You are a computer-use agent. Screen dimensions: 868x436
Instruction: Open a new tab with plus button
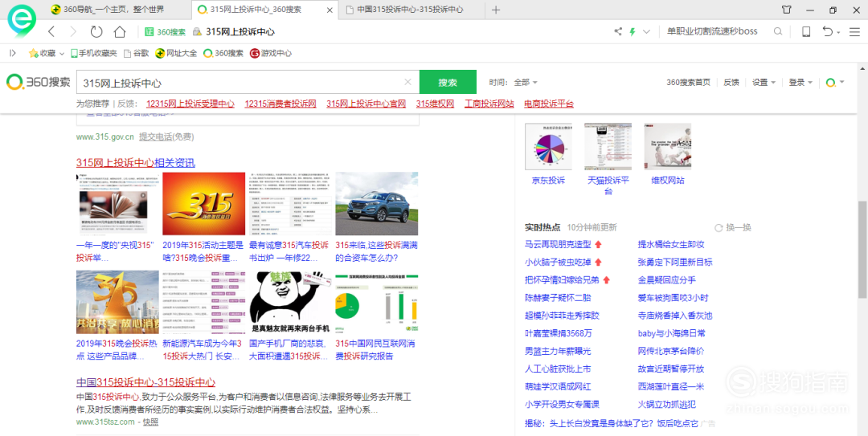tap(496, 10)
